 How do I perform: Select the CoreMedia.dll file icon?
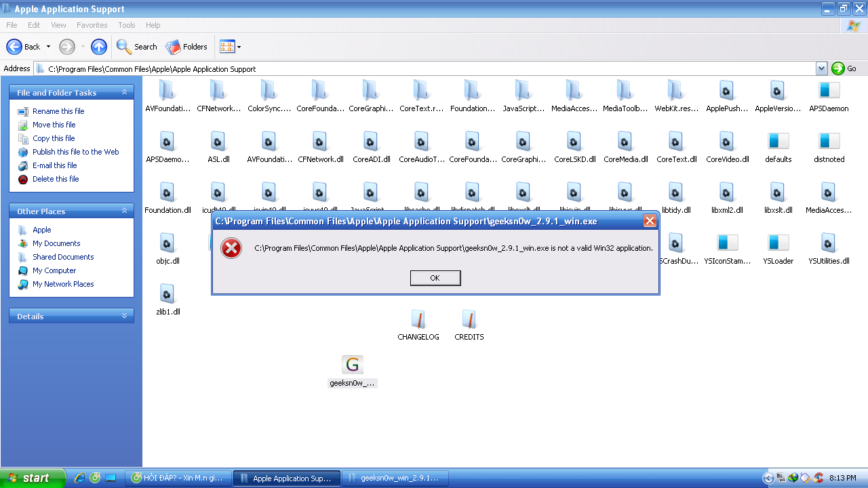(625, 141)
